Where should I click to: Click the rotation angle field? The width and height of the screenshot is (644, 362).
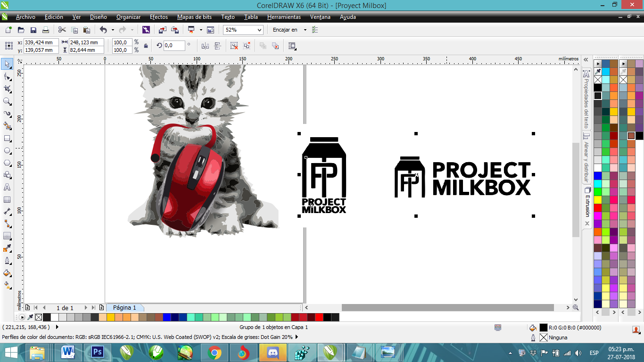(174, 46)
